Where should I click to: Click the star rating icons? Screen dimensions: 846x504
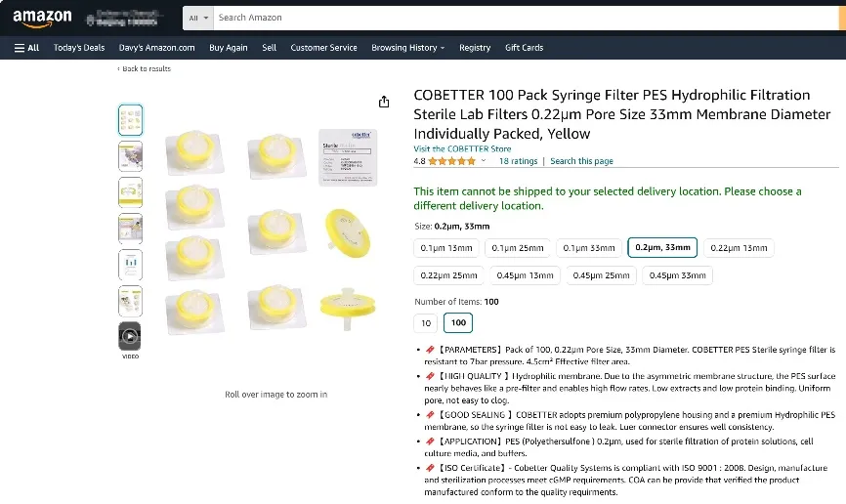pos(452,161)
